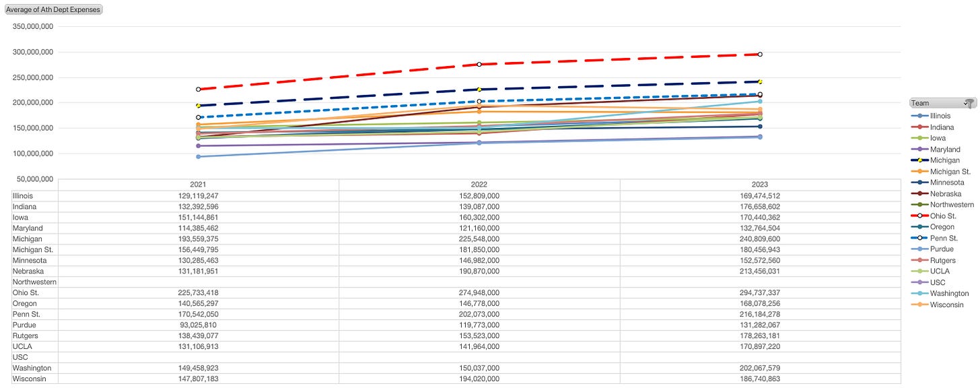Screen dimensions: 980x390
Task: Select cell value 178,263,181
Action: pyautogui.click(x=760, y=335)
